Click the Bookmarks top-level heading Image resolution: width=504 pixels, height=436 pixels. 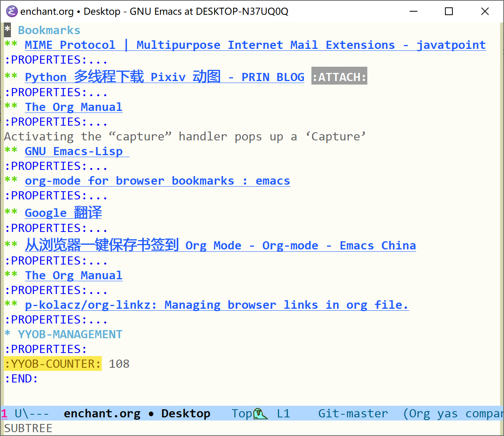coord(49,30)
